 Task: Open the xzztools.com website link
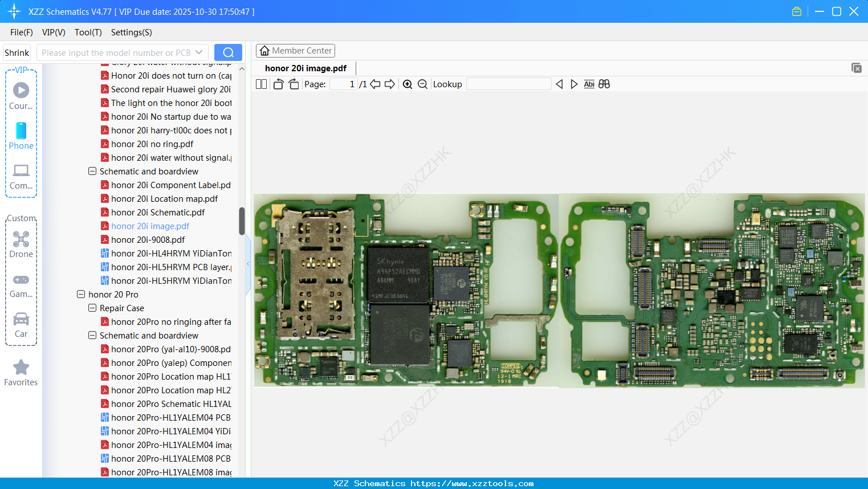tap(472, 483)
